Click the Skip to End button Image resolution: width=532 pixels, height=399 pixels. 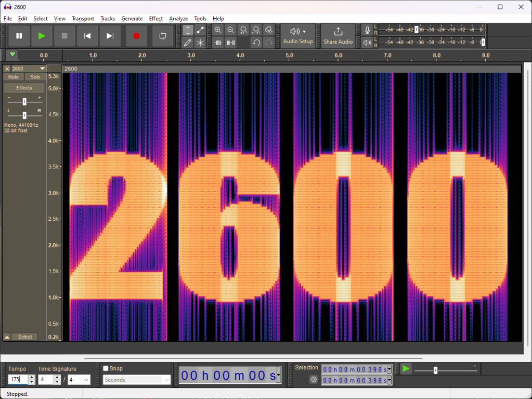[110, 36]
